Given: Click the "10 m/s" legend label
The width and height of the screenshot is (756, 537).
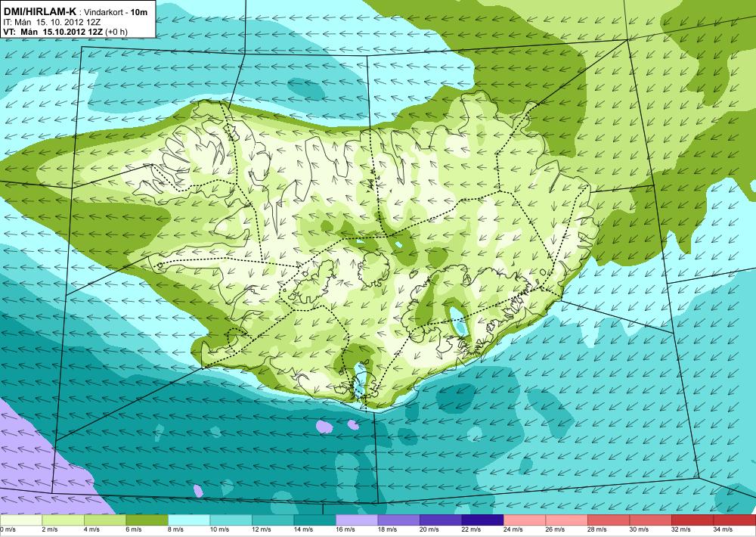Looking at the screenshot, I should [x=219, y=529].
